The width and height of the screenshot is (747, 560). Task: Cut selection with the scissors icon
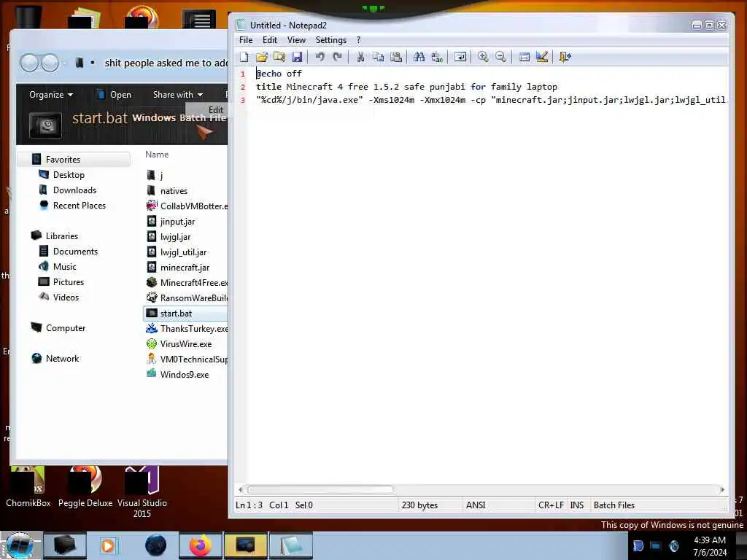[x=360, y=57]
